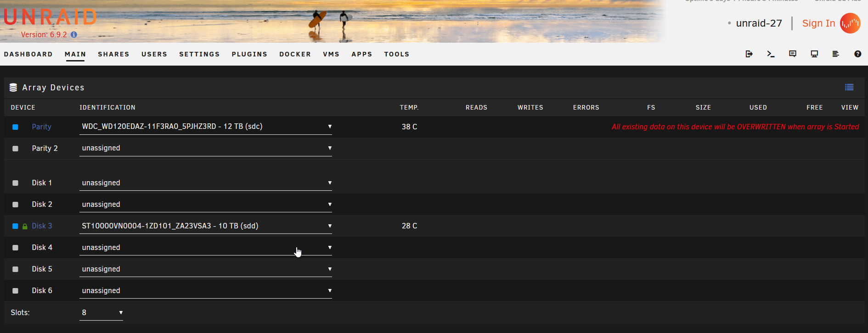
Task: Click the OVERWRITTEN warning message
Action: coord(735,127)
